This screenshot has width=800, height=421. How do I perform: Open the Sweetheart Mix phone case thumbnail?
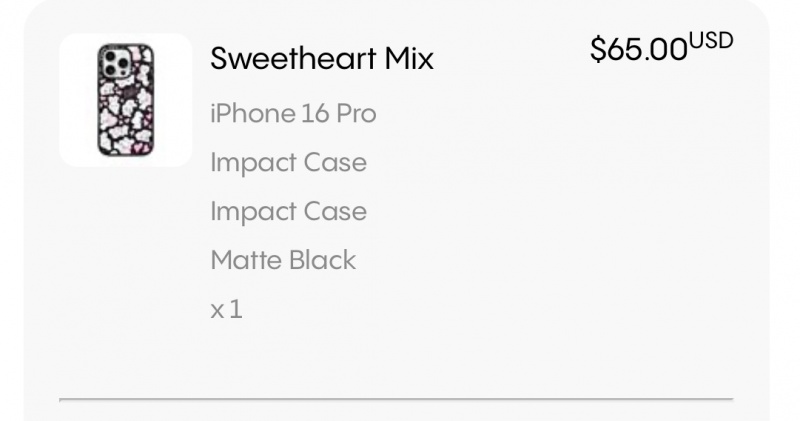click(126, 100)
